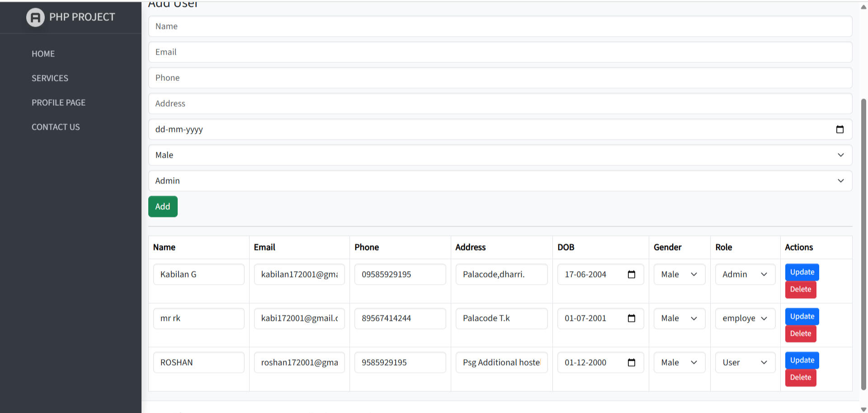The image size is (868, 413).
Task: Click the DOB value 01-07-2001
Action: (x=585, y=318)
